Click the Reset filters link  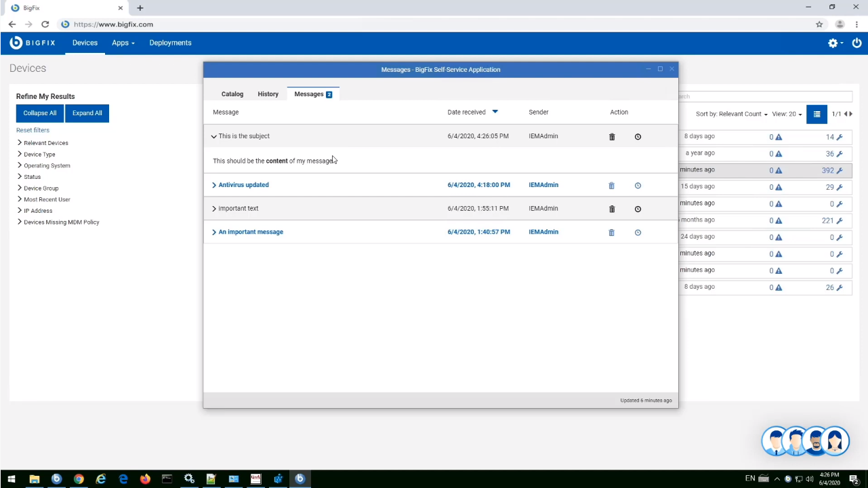(x=33, y=130)
